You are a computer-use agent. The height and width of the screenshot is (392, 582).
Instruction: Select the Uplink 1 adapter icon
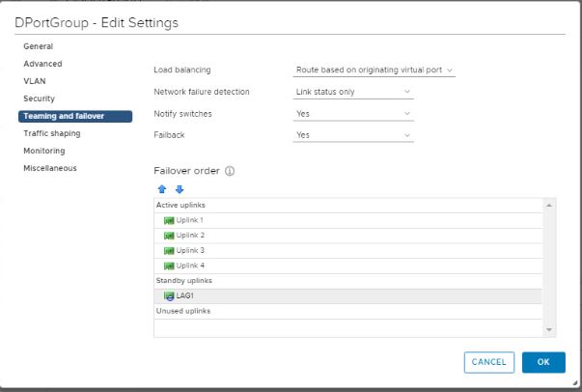169,220
